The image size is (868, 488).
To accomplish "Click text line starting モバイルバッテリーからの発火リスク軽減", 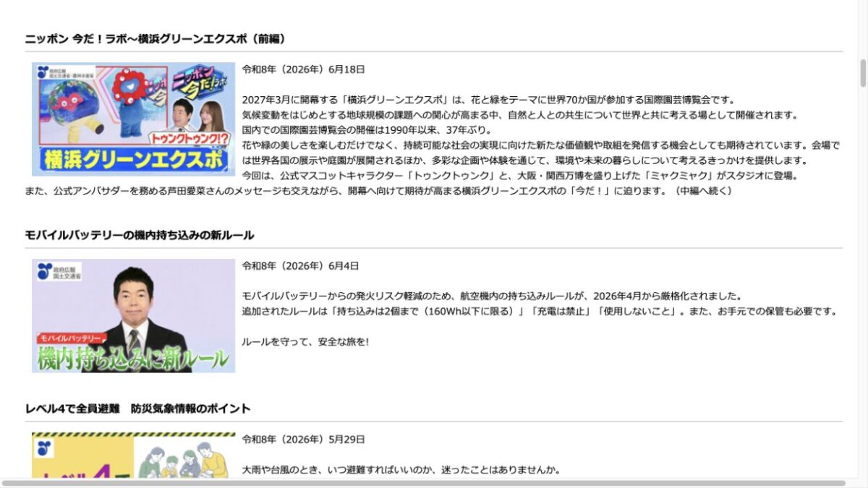I will 492,296.
